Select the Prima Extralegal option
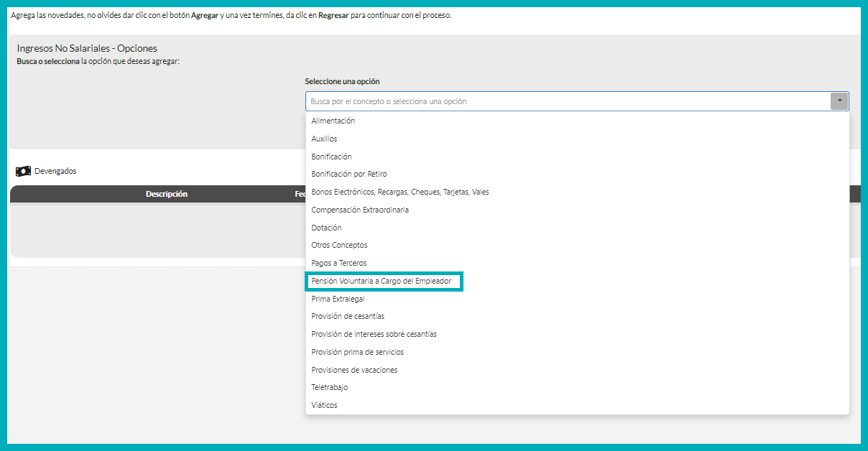Screen dimensions: 868x451 point(577,299)
